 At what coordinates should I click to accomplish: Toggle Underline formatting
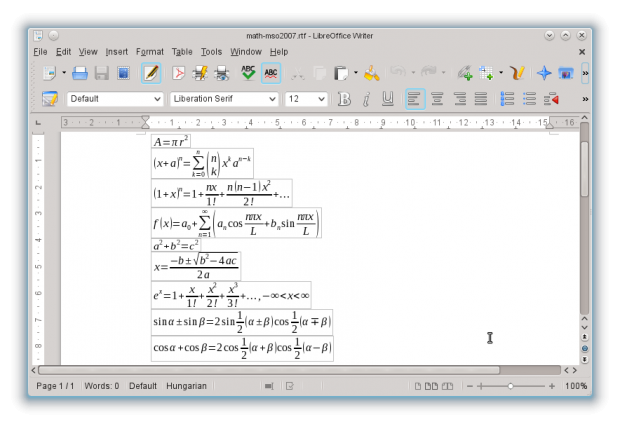tap(388, 99)
